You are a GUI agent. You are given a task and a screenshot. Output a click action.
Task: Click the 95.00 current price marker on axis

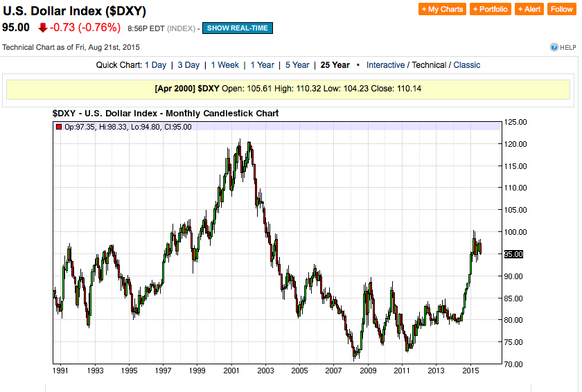[x=513, y=254]
